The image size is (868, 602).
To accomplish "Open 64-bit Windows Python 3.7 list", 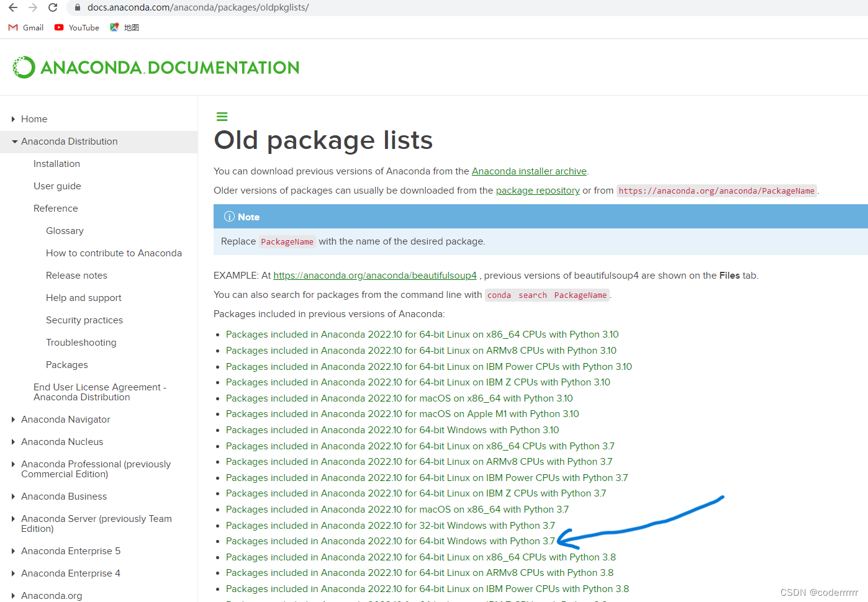I will tap(391, 541).
